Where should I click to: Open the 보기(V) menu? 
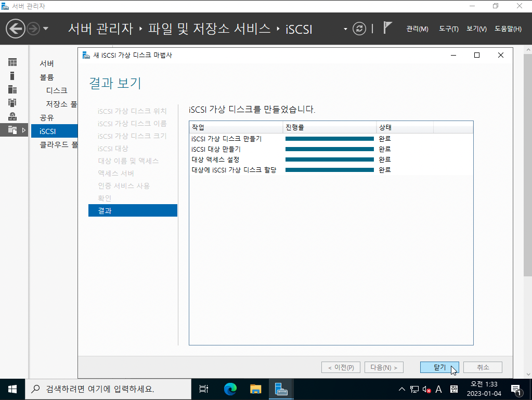click(x=476, y=29)
